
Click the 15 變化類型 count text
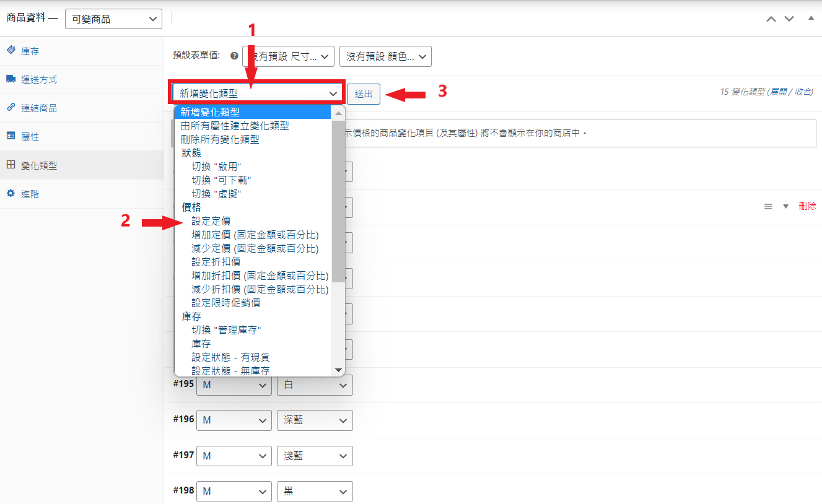[742, 92]
